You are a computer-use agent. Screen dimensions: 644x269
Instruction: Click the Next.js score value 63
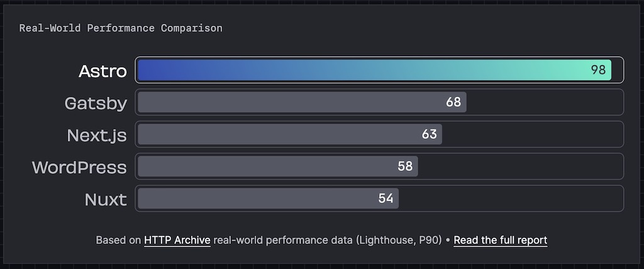click(430, 134)
